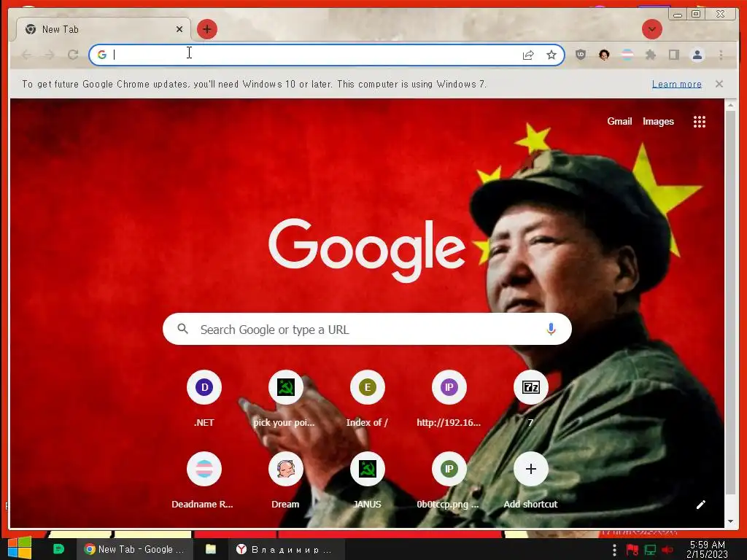747x560 pixels.
Task: Open File Explorer from the taskbar
Action: point(211,549)
